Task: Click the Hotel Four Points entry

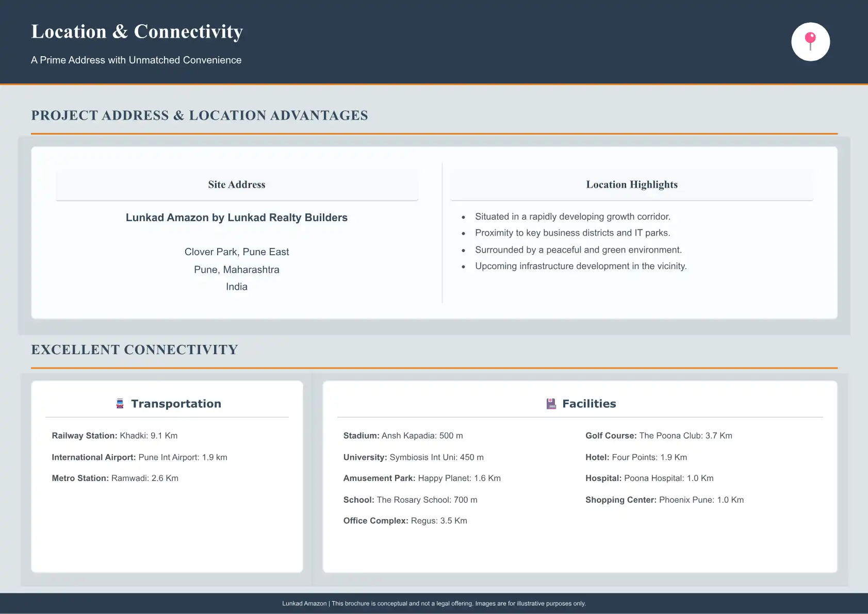Action: pos(636,457)
